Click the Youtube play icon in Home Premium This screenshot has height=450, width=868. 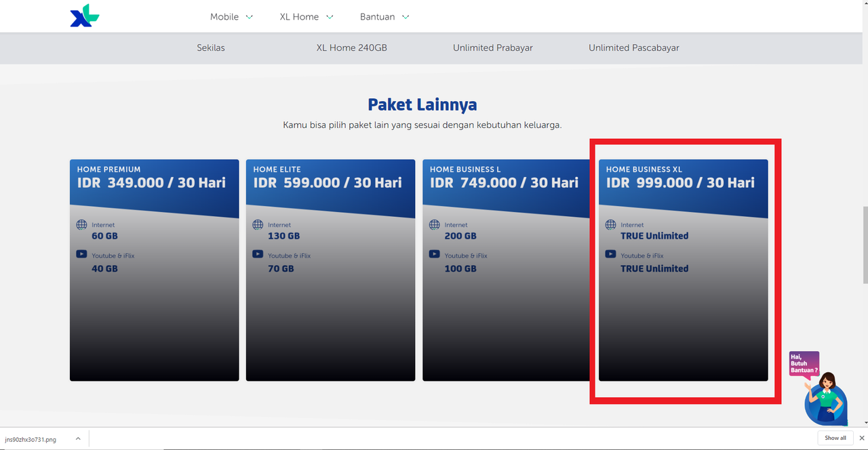point(81,254)
